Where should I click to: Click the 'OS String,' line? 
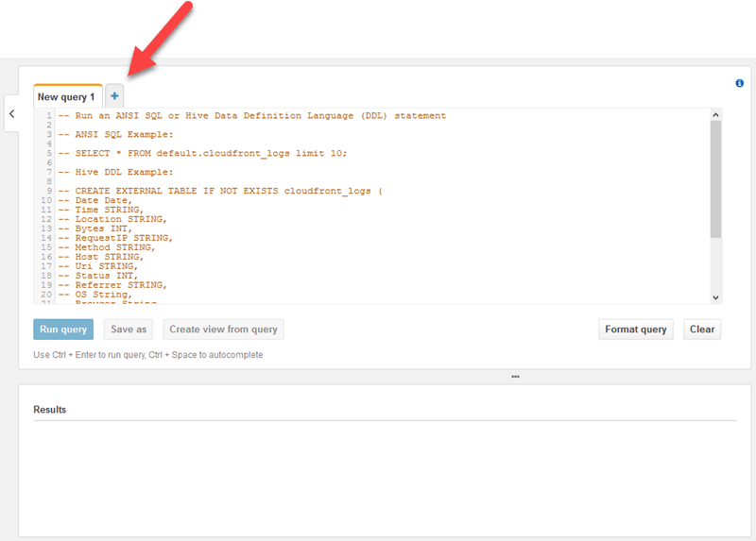pyautogui.click(x=95, y=295)
